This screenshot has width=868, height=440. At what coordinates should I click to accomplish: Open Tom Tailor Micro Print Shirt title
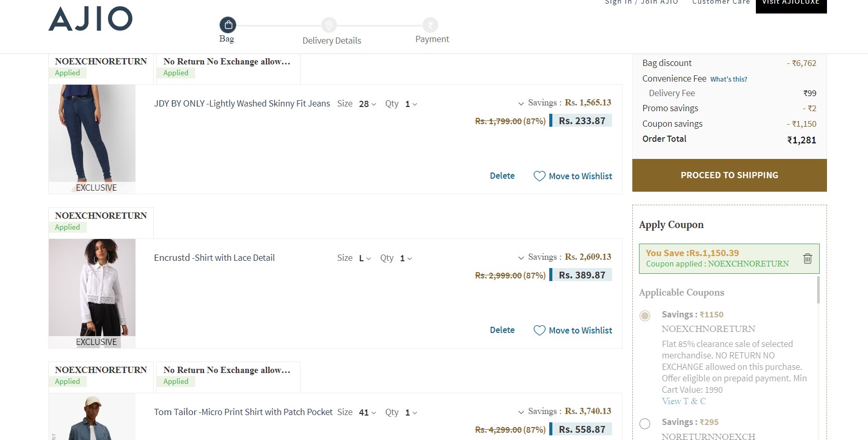pyautogui.click(x=243, y=412)
